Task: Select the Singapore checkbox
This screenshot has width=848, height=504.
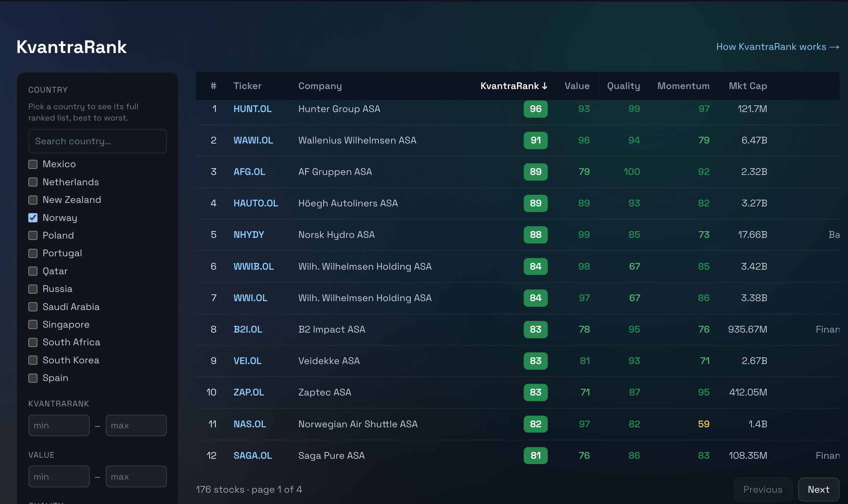Action: (x=33, y=324)
